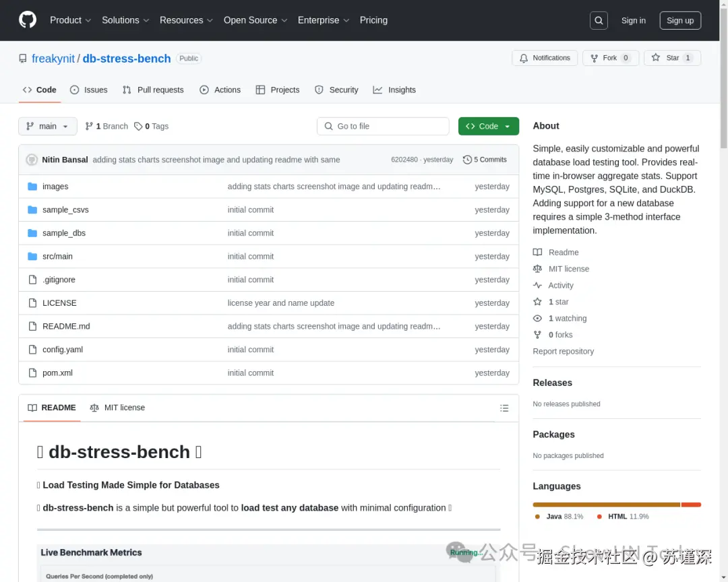Switch to the Issues tab
The height and width of the screenshot is (582, 728).
(89, 90)
